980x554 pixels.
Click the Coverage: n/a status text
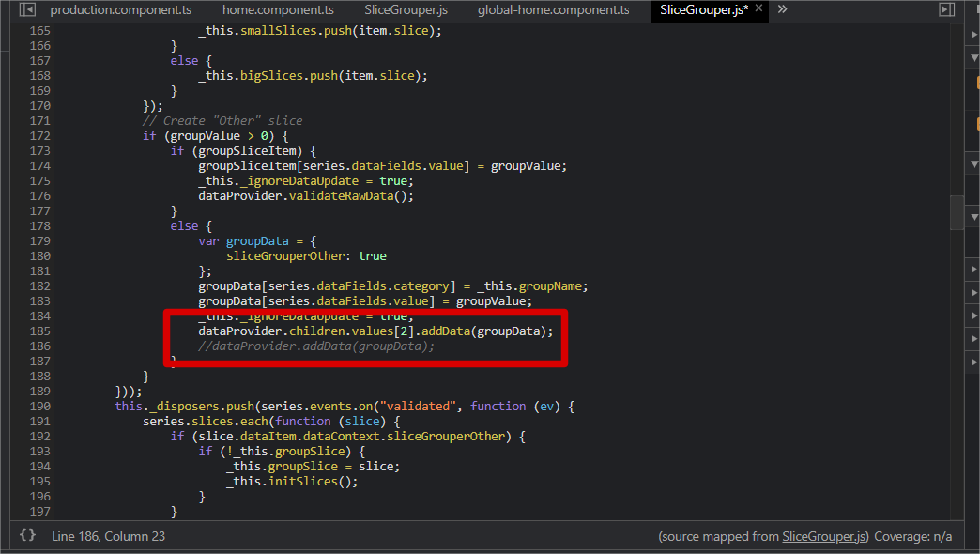coord(912,536)
